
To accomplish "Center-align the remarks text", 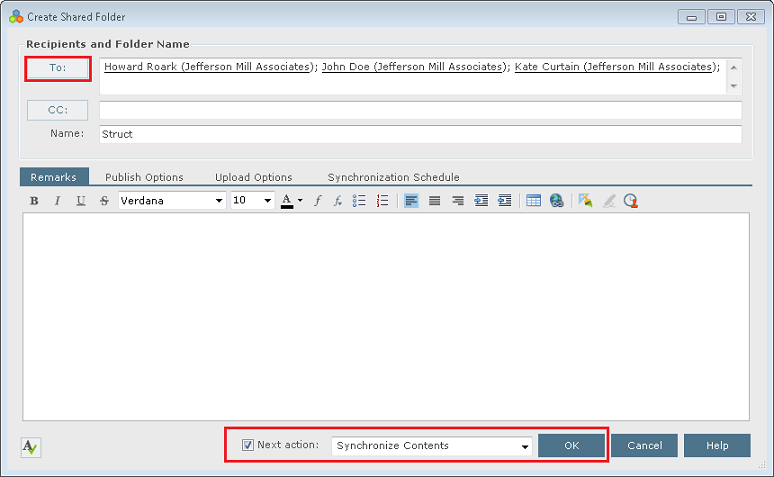I will tap(434, 201).
